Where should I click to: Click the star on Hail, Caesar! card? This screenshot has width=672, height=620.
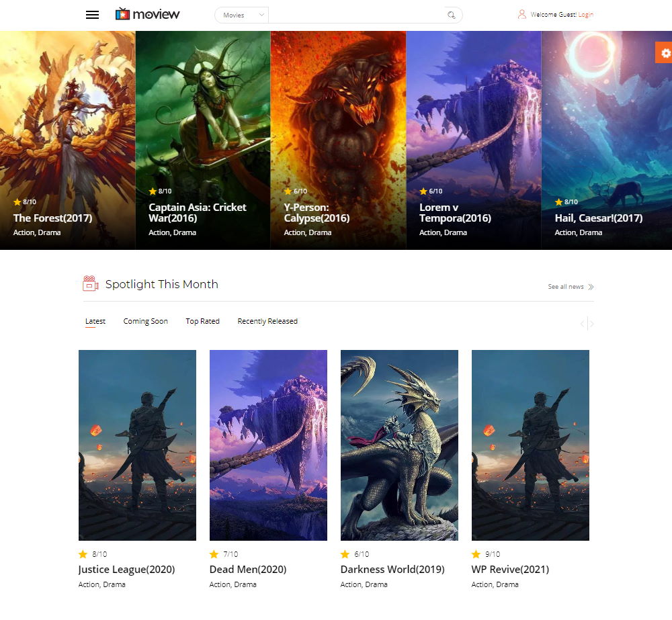coord(559,202)
